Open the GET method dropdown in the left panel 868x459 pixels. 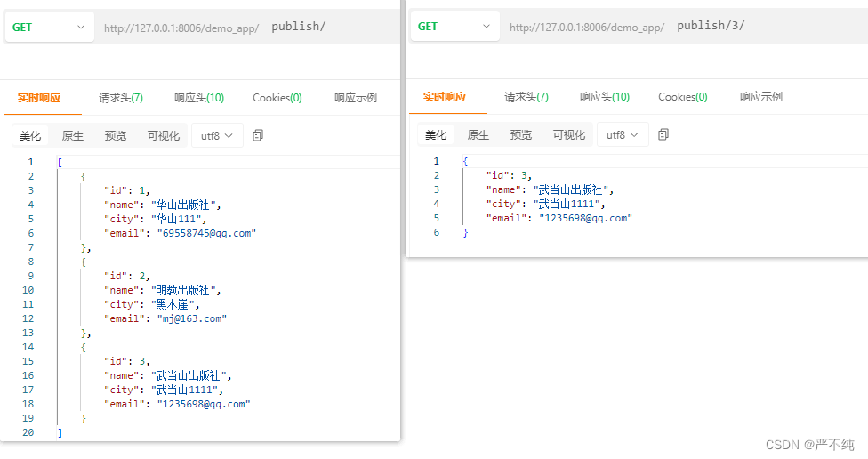coord(49,27)
